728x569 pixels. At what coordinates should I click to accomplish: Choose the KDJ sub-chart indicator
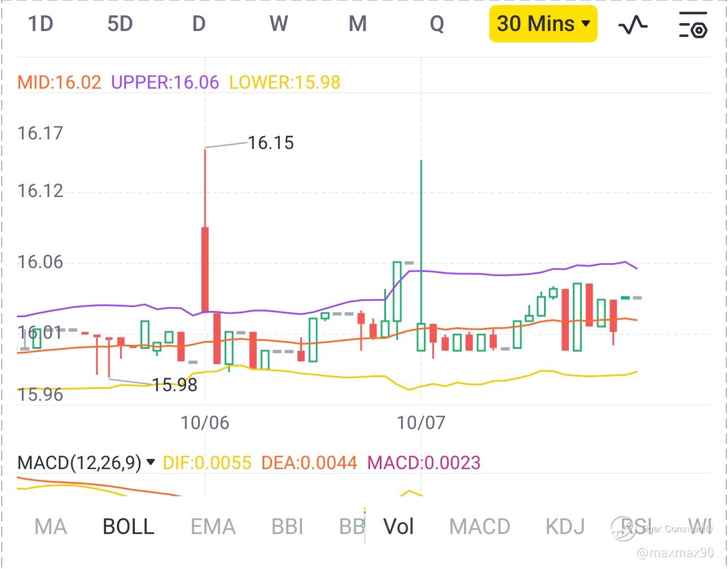tap(565, 527)
